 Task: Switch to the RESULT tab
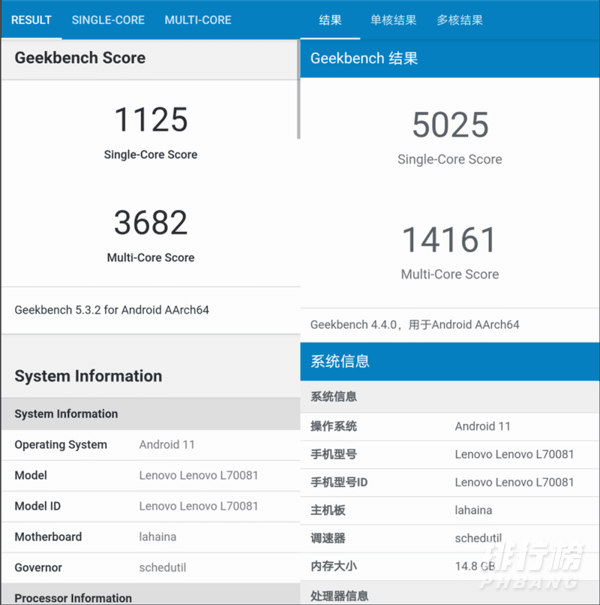31,20
